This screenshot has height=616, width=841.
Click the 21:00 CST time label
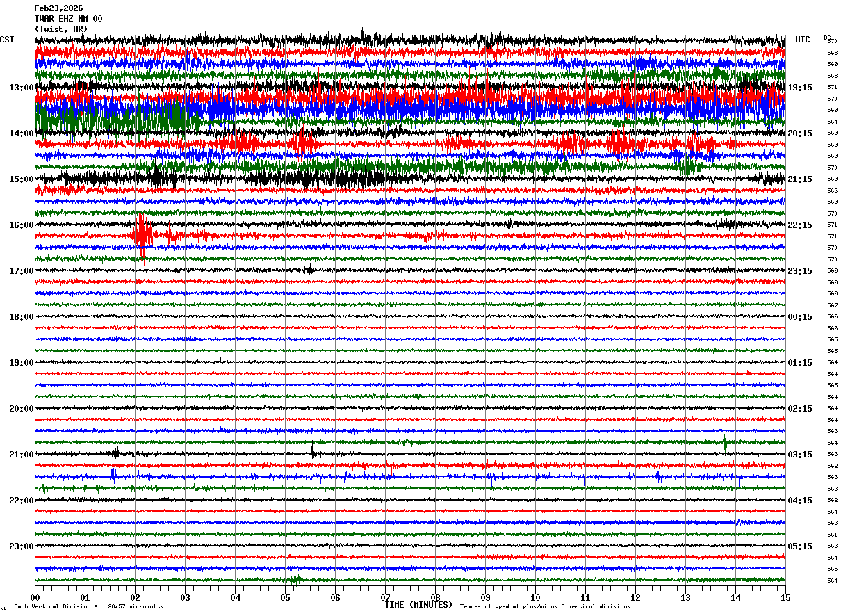22,455
